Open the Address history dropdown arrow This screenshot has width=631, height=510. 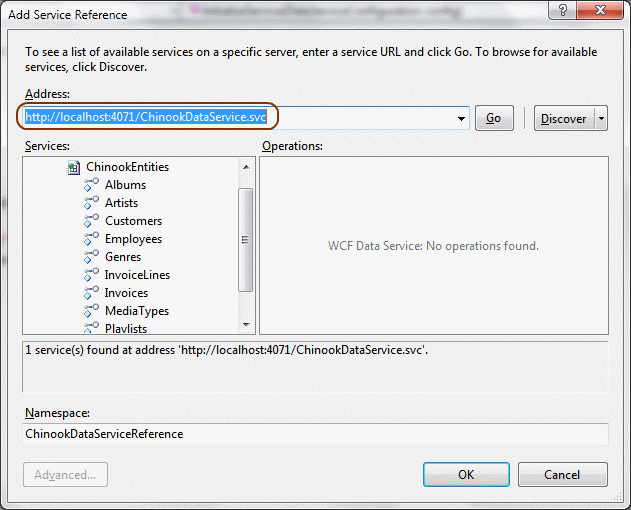[461, 118]
